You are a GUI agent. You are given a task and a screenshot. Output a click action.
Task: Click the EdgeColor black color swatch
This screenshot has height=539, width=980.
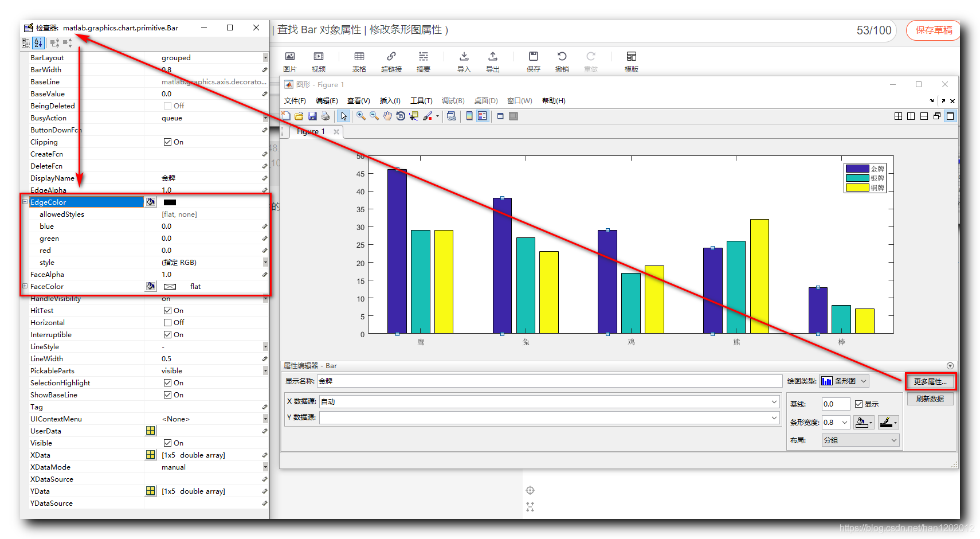pos(170,202)
